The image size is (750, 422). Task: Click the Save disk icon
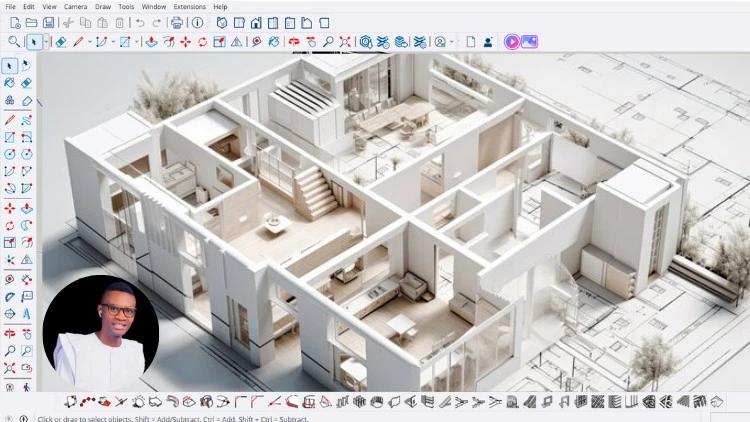pos(48,23)
